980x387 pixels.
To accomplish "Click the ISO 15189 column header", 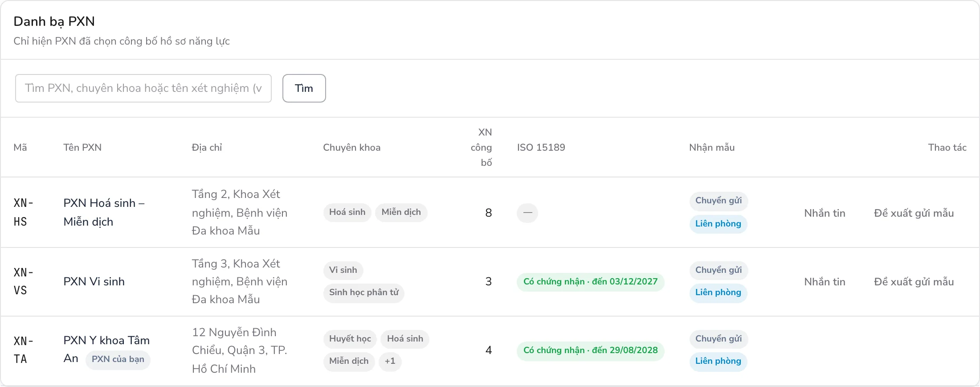I will click(541, 148).
